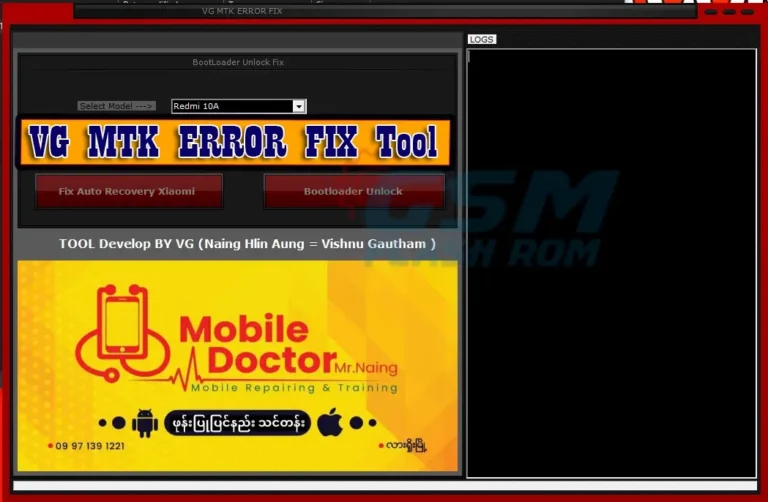Click the white progress bar at bottom
Screen dimensions: 768x502
click(384, 486)
